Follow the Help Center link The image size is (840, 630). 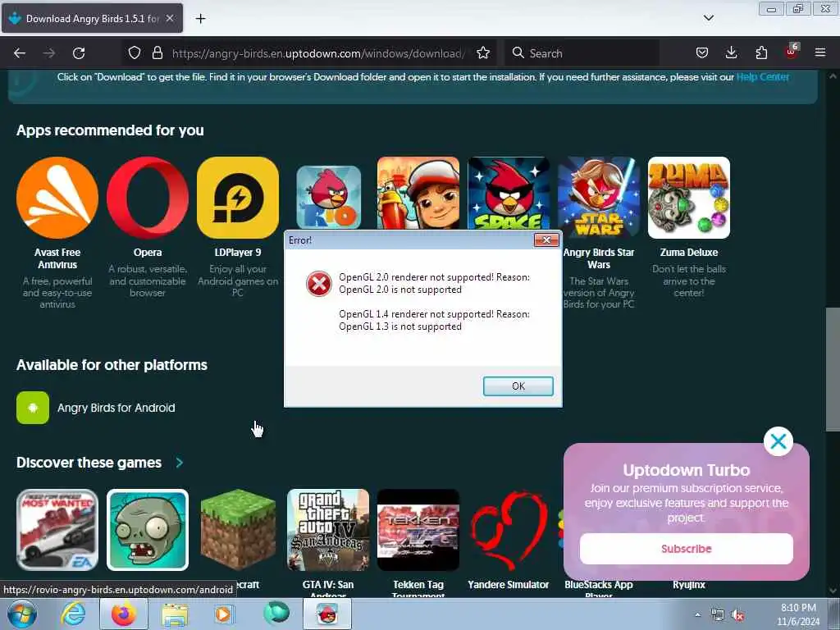[762, 77]
